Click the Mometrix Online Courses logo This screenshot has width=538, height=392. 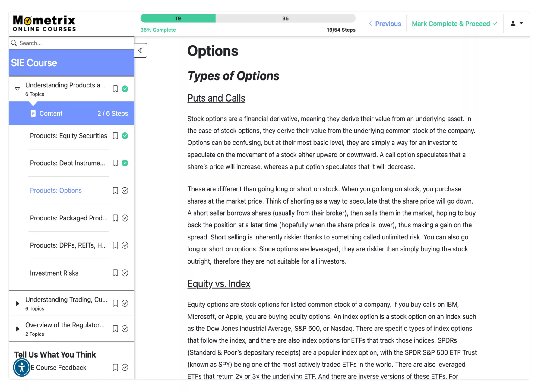click(x=44, y=24)
